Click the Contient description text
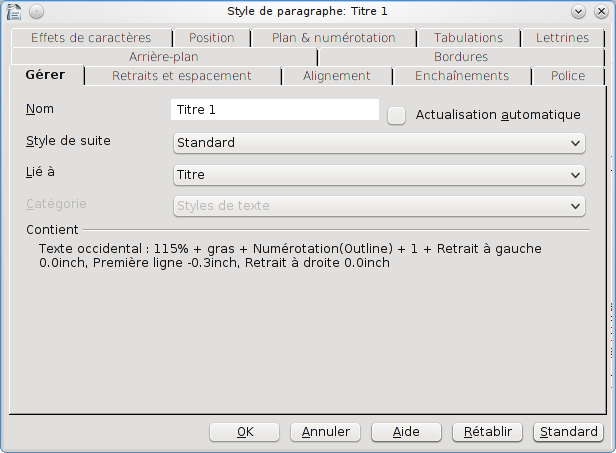This screenshot has height=453, width=616. coord(290,256)
